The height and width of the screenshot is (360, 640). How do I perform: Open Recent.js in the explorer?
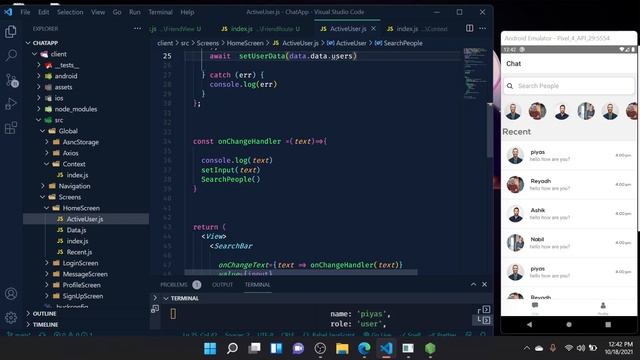(x=79, y=252)
